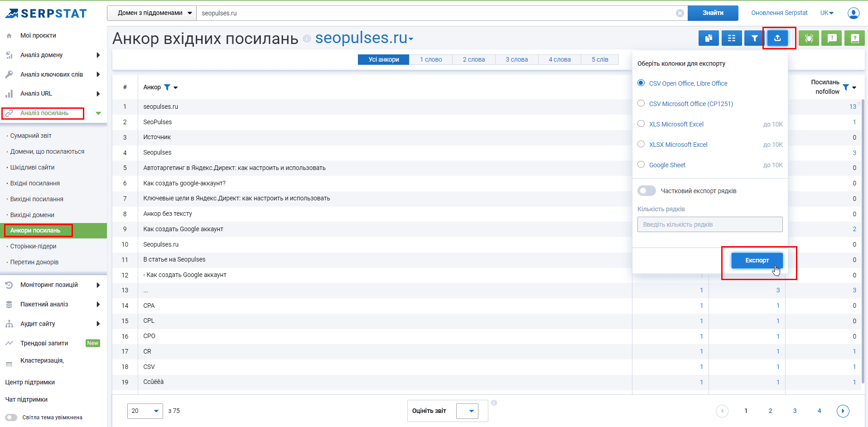
Task: Open the copy report icon button
Action: (x=709, y=38)
